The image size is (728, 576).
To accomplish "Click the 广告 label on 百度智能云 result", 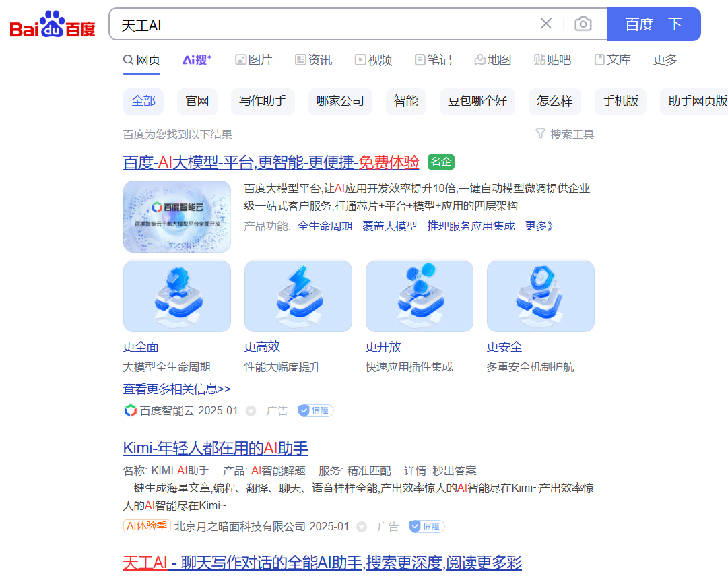I will (x=277, y=411).
